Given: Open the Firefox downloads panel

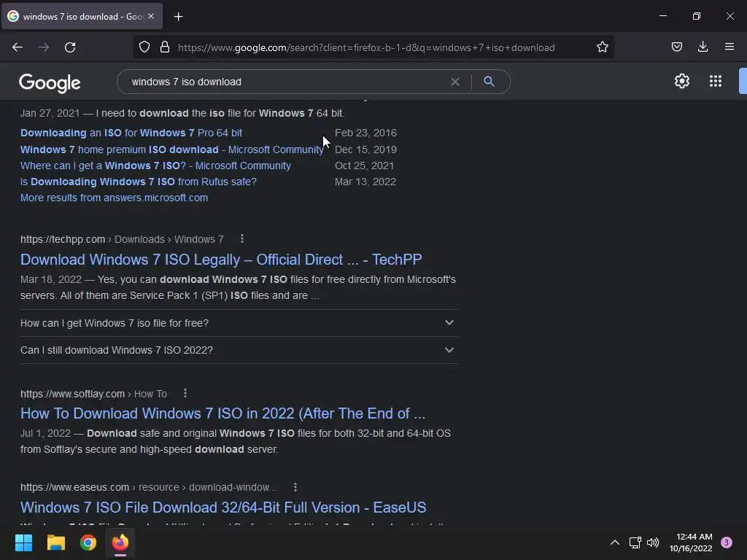Looking at the screenshot, I should pos(703,47).
